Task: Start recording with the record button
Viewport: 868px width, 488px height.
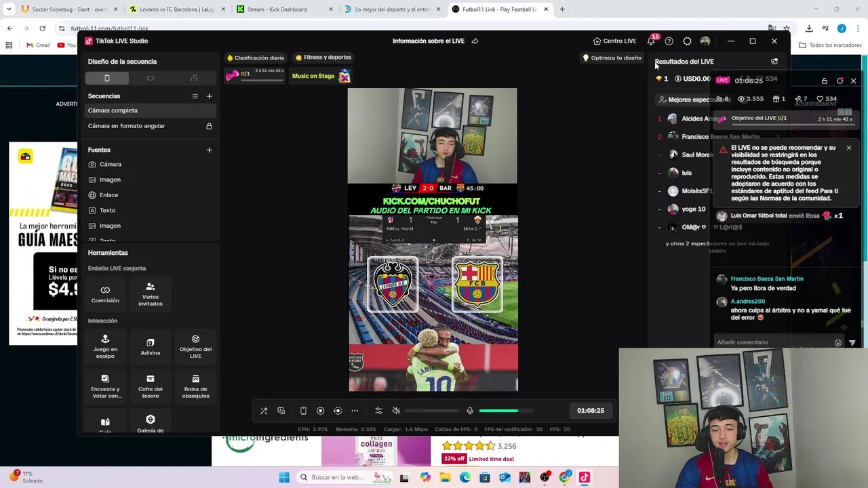Action: [320, 411]
